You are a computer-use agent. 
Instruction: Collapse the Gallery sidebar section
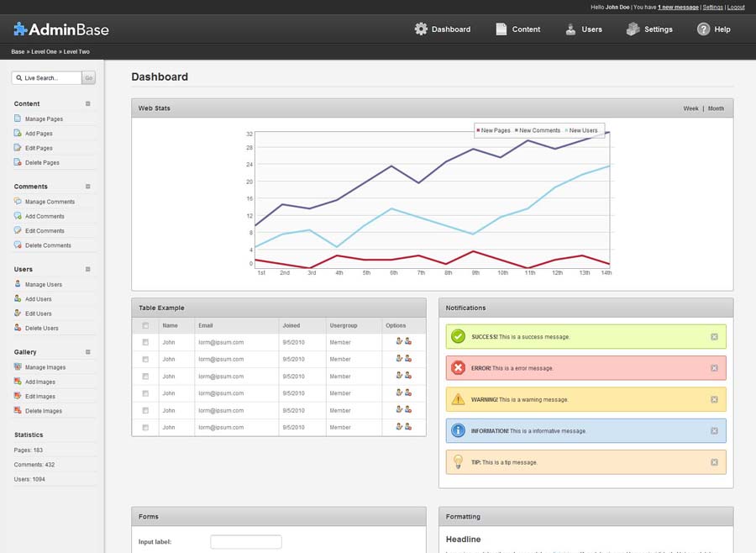coord(88,352)
